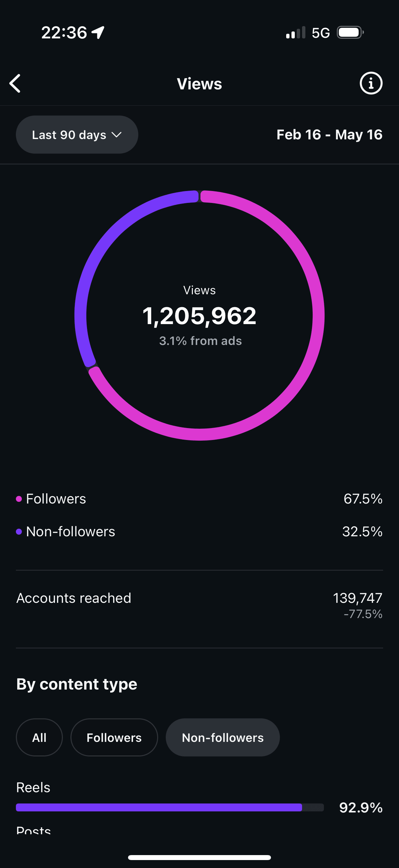Tap the Non-followers legend label
The height and width of the screenshot is (868, 399).
pos(70,531)
